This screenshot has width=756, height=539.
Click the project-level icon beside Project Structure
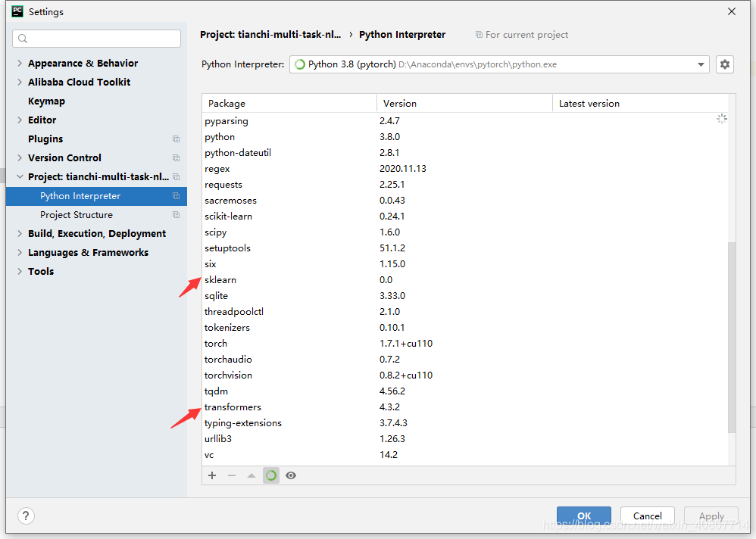click(176, 215)
